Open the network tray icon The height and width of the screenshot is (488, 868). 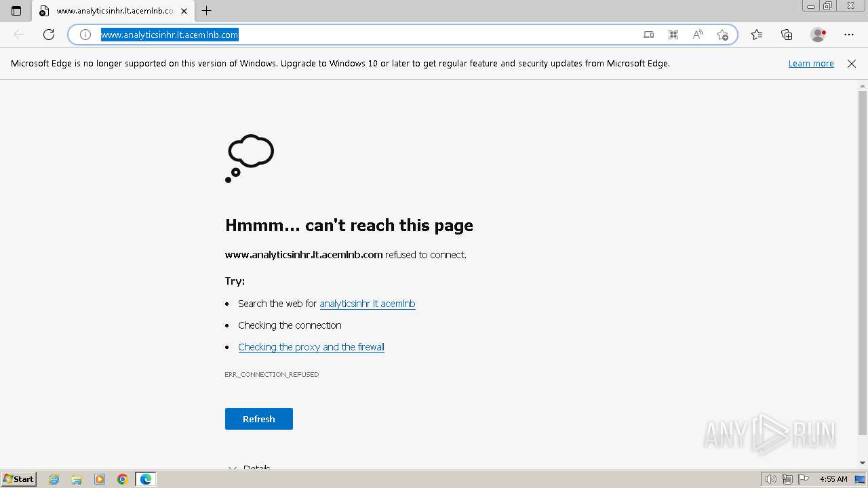[x=787, y=479]
